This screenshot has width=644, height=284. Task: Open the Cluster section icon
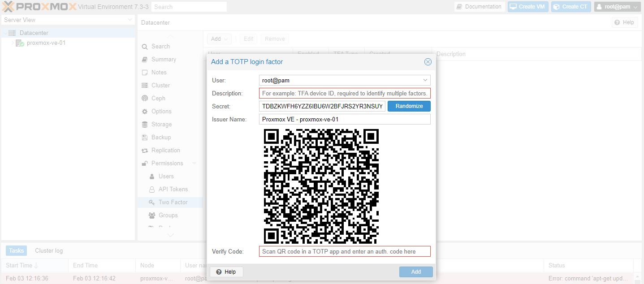tap(145, 85)
